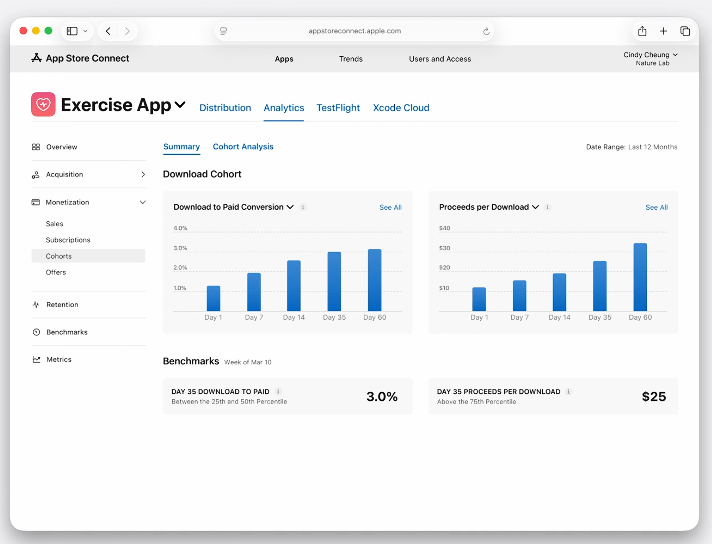
Task: Open Subscriptions under Monetization
Action: (68, 240)
